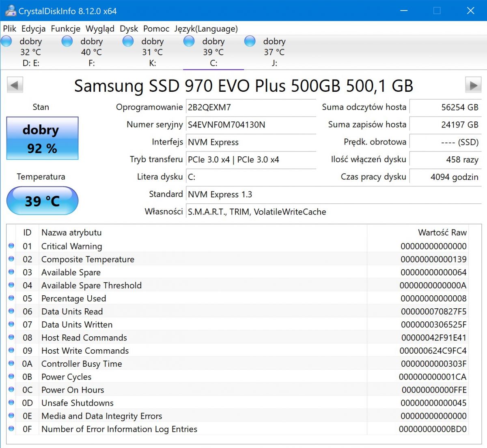This screenshot has height=448, width=487.
Task: Click power on hours 4094 godzin
Action: [445, 177]
